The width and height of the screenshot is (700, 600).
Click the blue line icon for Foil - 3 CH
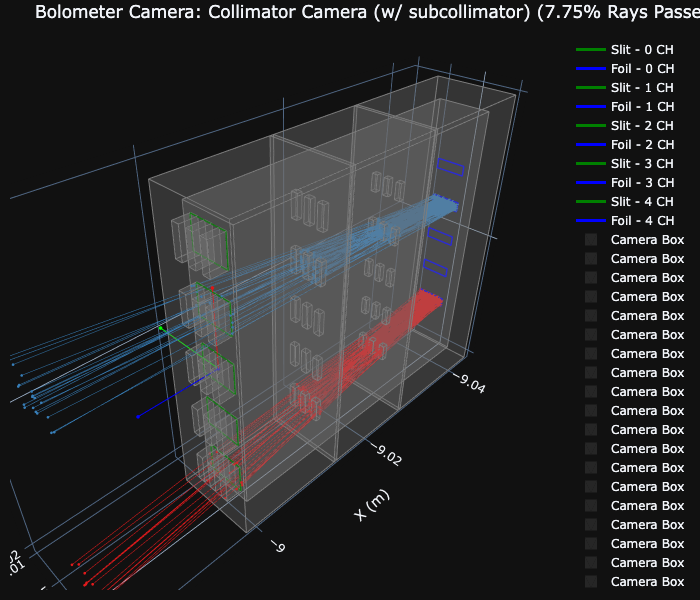point(590,182)
